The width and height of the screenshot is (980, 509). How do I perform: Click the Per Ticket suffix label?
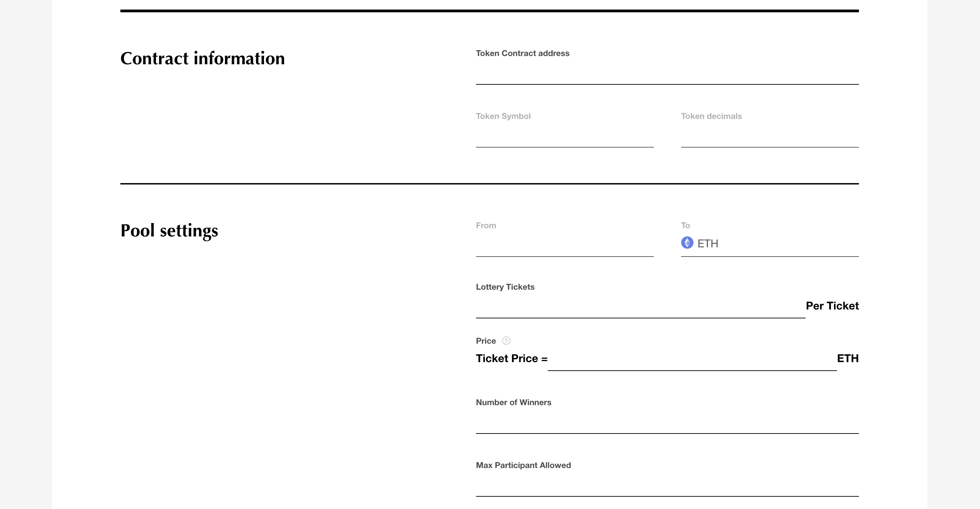[x=832, y=306]
